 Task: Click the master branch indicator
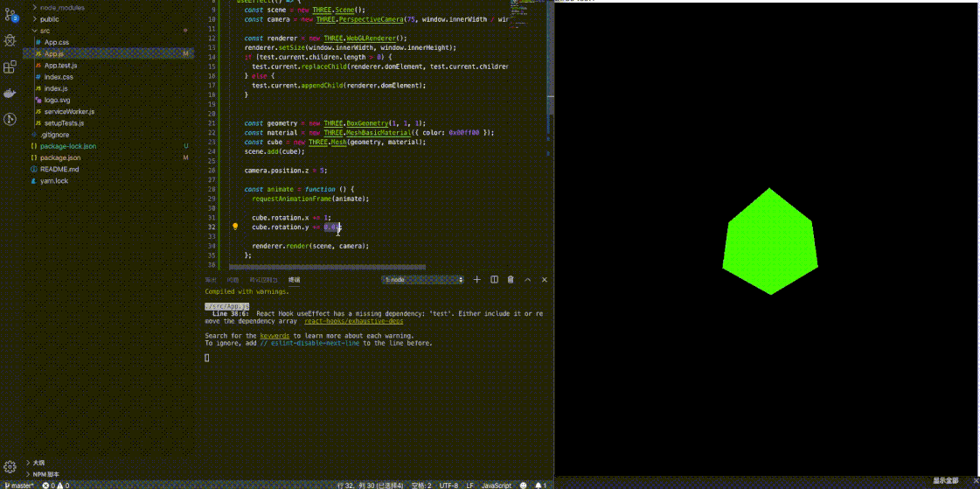click(18, 486)
